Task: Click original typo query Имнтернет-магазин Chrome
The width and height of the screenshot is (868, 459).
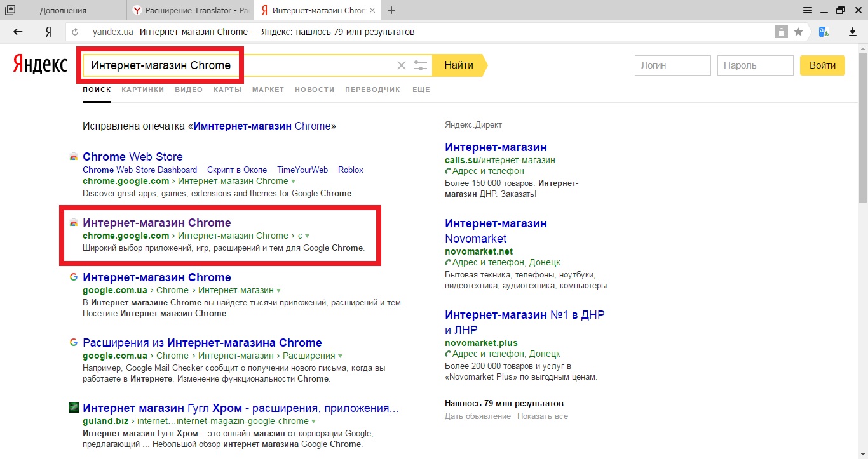Action: (x=262, y=126)
